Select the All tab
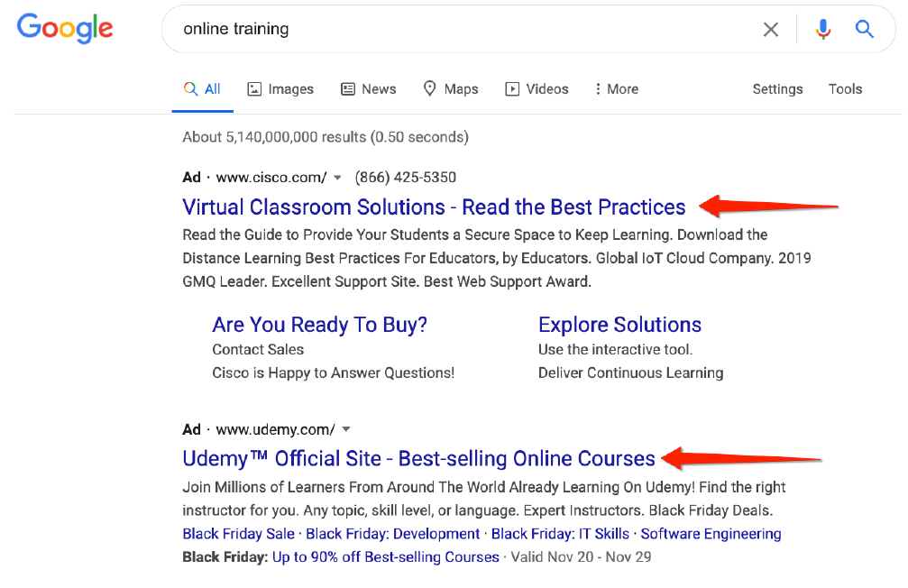This screenshot has width=908, height=588. tap(202, 89)
